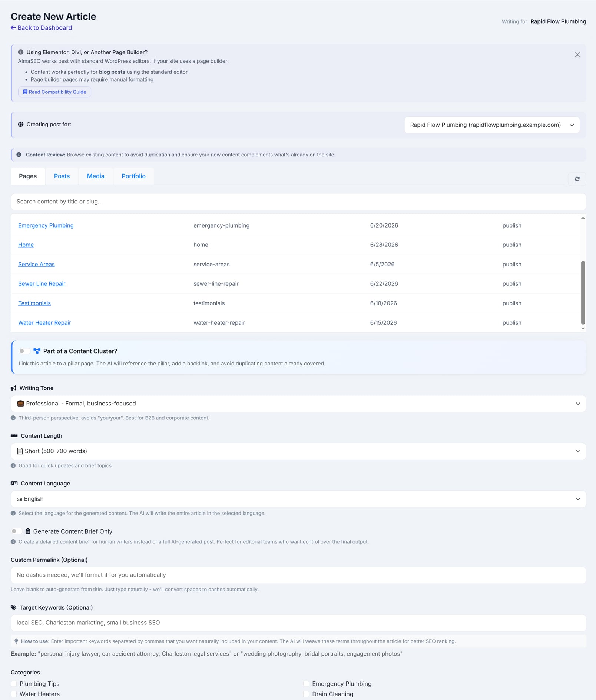Open the Content Language English dropdown

coord(298,499)
